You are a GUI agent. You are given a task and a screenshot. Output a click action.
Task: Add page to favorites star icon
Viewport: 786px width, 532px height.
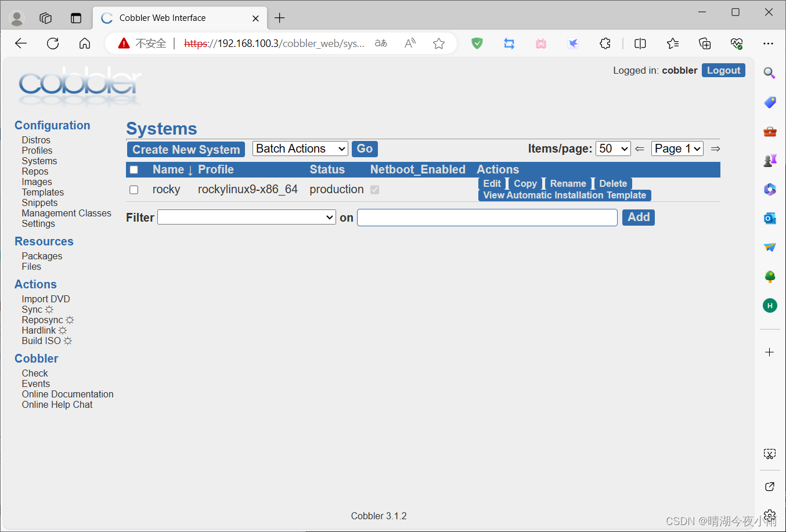pos(439,44)
